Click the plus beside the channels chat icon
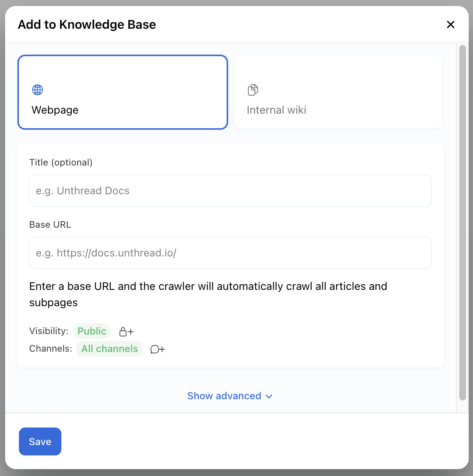This screenshot has height=476, width=473. (x=161, y=349)
